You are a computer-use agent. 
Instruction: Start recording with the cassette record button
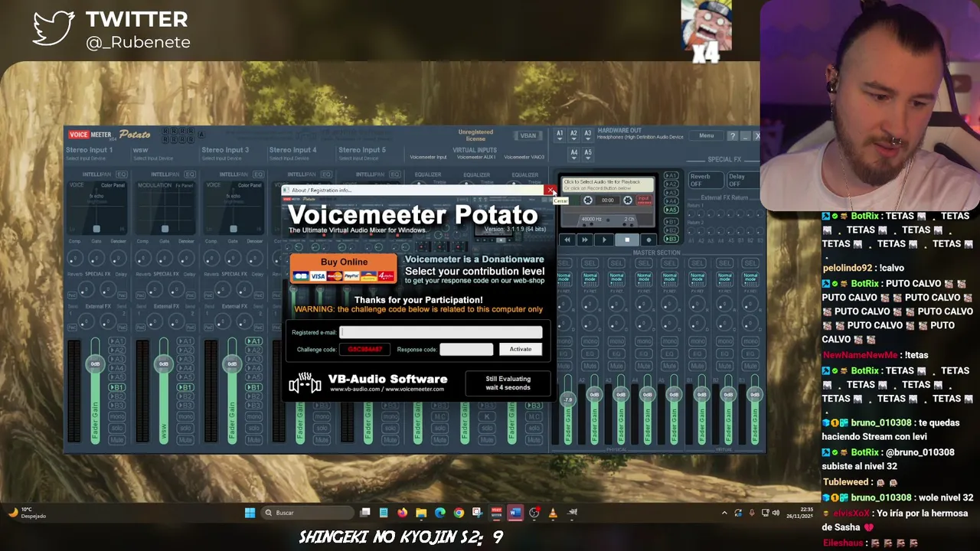pyautogui.click(x=648, y=240)
